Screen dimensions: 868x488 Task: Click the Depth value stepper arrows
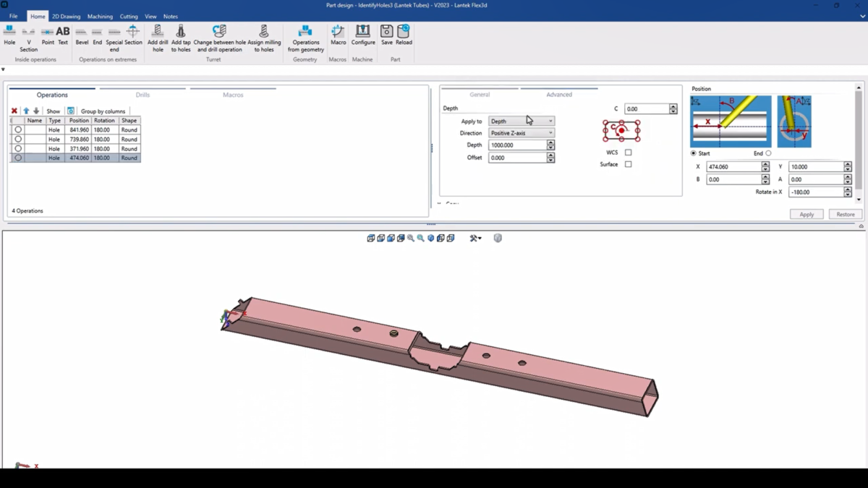[x=550, y=145]
